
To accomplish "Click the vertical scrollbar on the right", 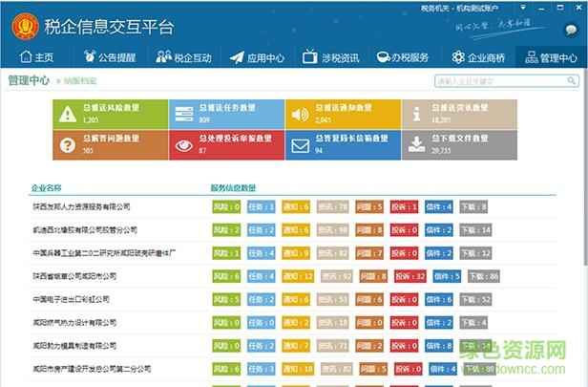I will tap(582, 239).
